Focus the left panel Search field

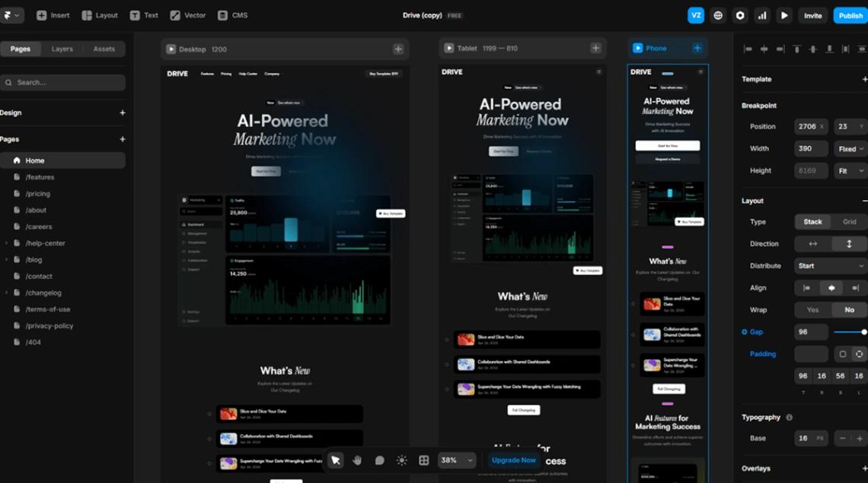tap(62, 82)
